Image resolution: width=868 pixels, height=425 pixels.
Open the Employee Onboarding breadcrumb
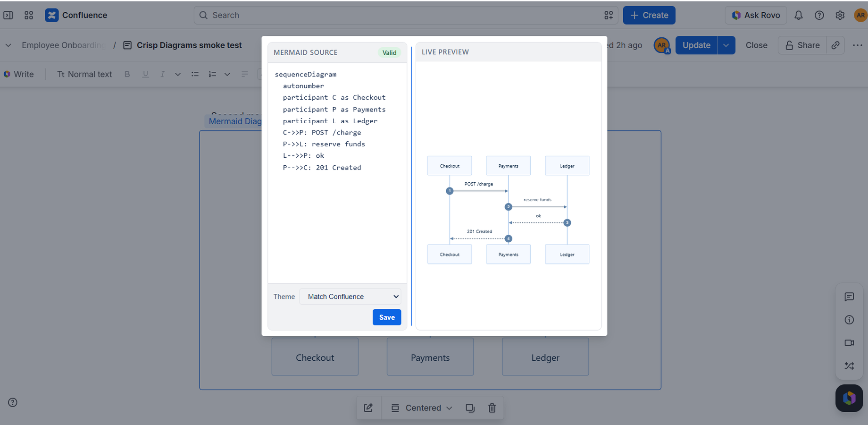point(64,45)
